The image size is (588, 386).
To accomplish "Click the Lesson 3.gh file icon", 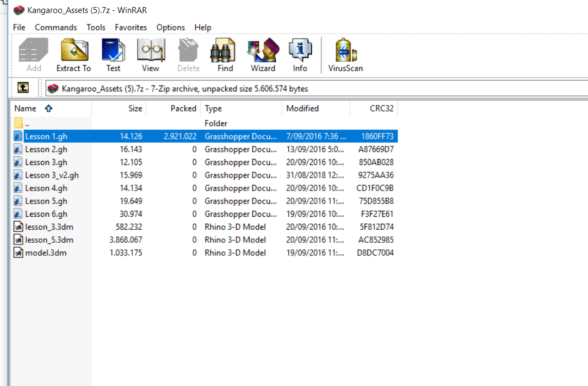I will [x=18, y=162].
